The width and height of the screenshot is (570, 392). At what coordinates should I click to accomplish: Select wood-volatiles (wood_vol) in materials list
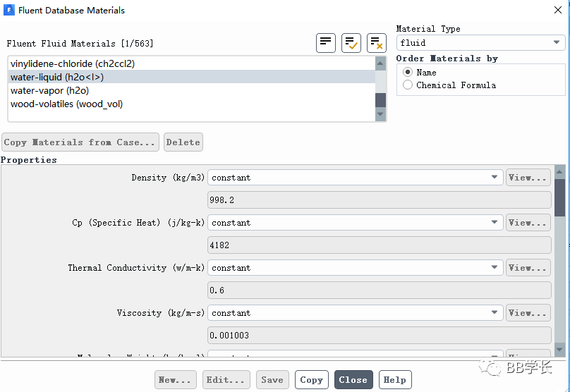coord(192,104)
